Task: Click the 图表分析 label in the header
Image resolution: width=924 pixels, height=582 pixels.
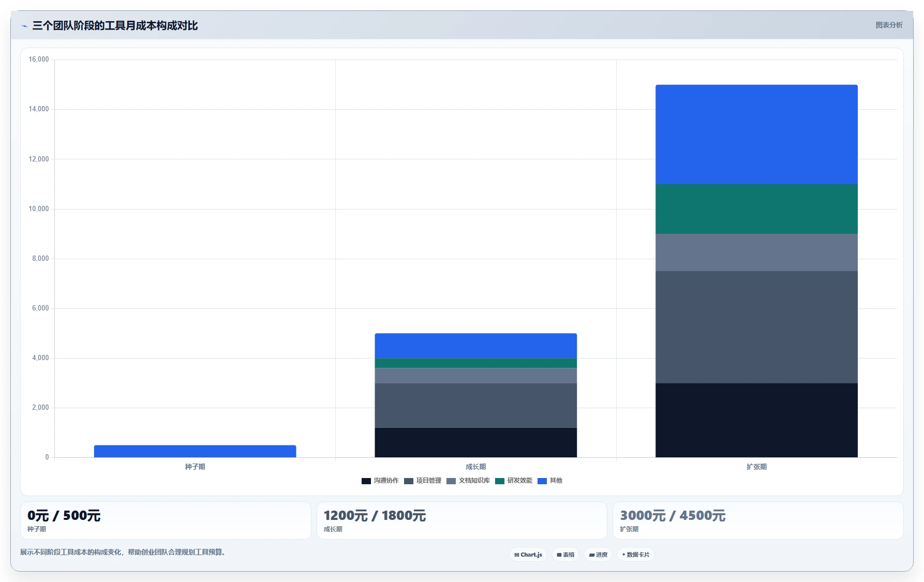Action: tap(889, 25)
